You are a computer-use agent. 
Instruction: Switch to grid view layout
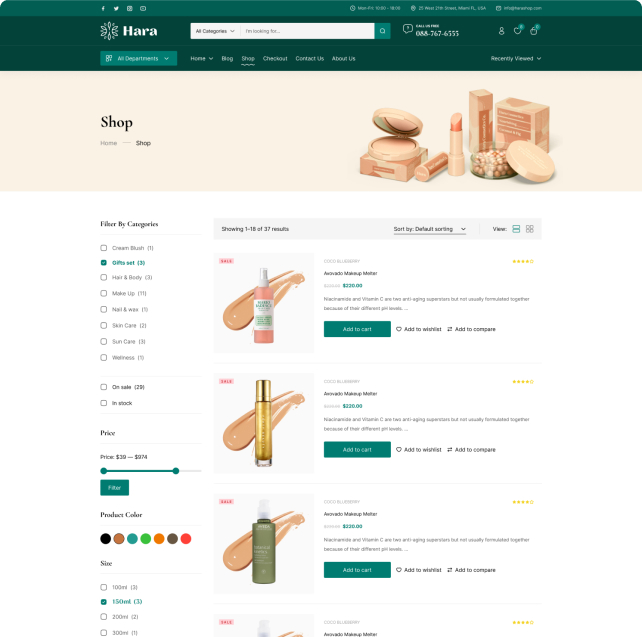coord(529,229)
